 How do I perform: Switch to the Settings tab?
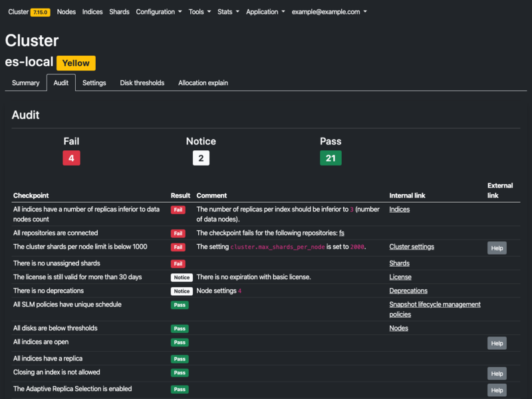coord(94,82)
